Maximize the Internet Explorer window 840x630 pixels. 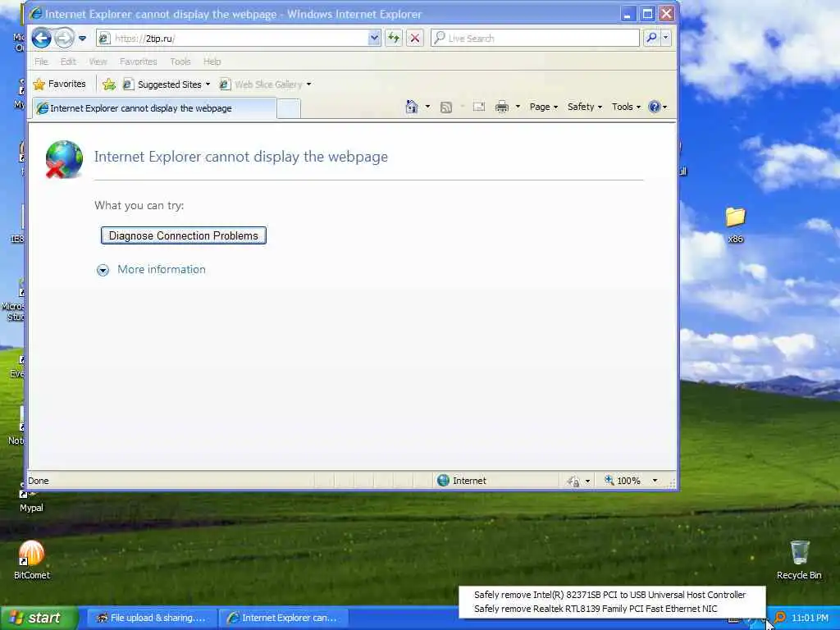click(x=647, y=14)
